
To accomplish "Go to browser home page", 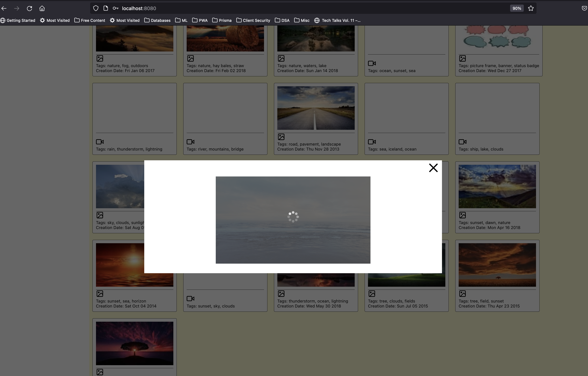I will [42, 9].
